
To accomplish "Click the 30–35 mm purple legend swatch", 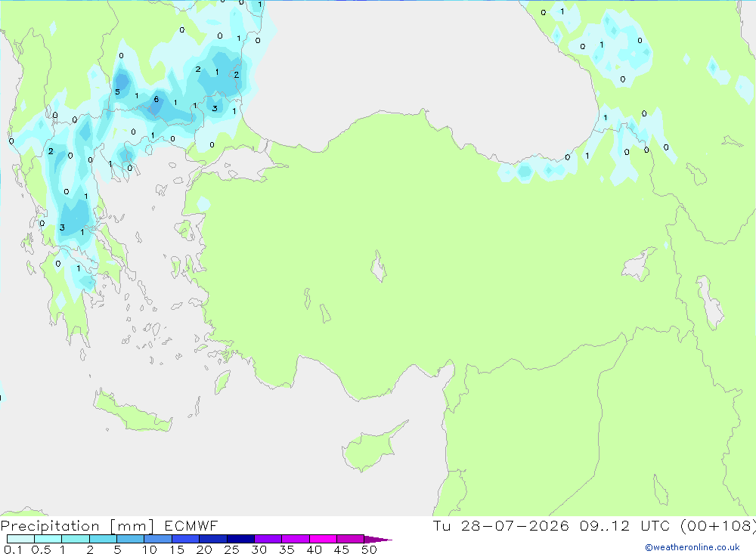I will point(268,539).
